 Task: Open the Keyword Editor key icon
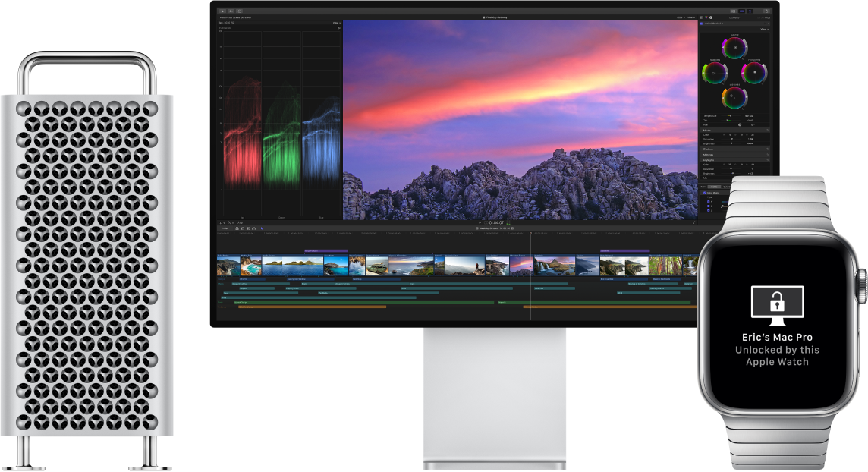click(231, 11)
